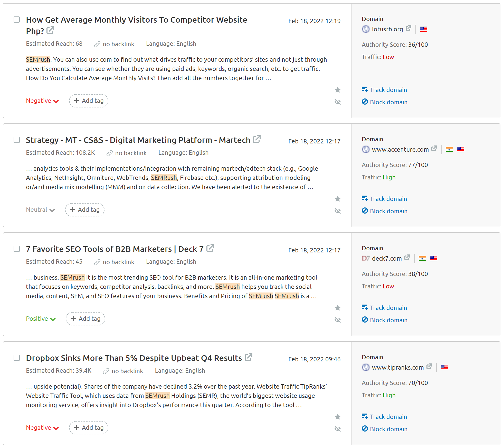
Task: Hide the deck7.com mention with crossed-eye icon
Action: [338, 320]
